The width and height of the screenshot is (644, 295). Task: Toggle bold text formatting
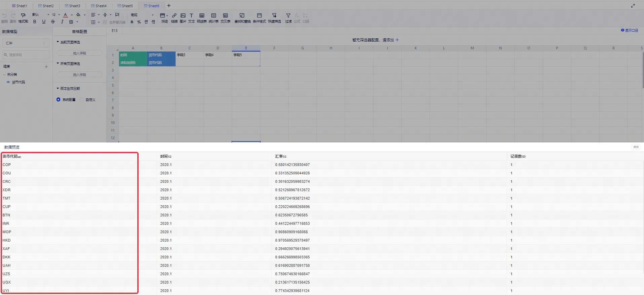35,22
